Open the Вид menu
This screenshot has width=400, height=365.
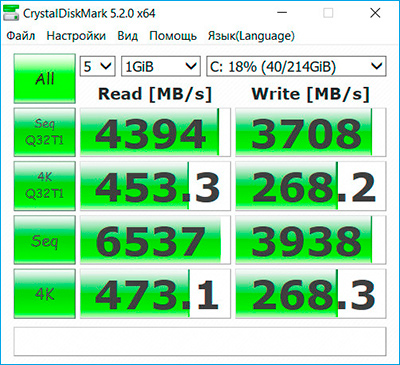pos(128,36)
